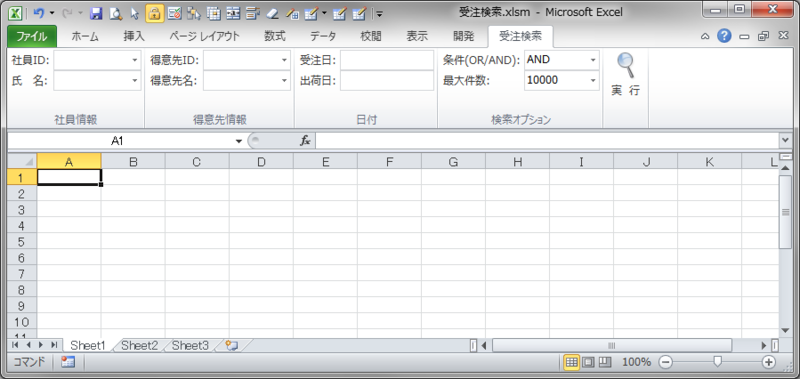This screenshot has width=800, height=379.
Task: Click the first table-with-pencil icon
Action: tap(311, 13)
